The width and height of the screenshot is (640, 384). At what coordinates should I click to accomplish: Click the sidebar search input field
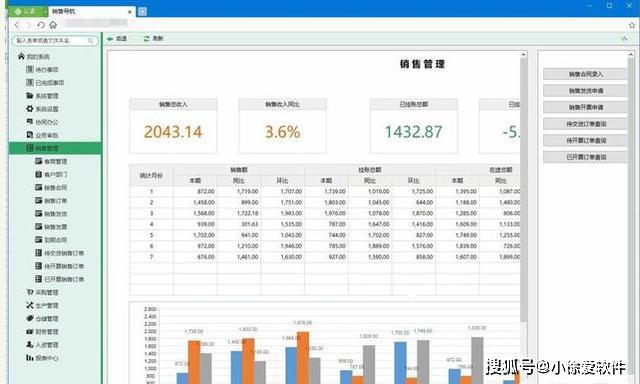(x=55, y=41)
